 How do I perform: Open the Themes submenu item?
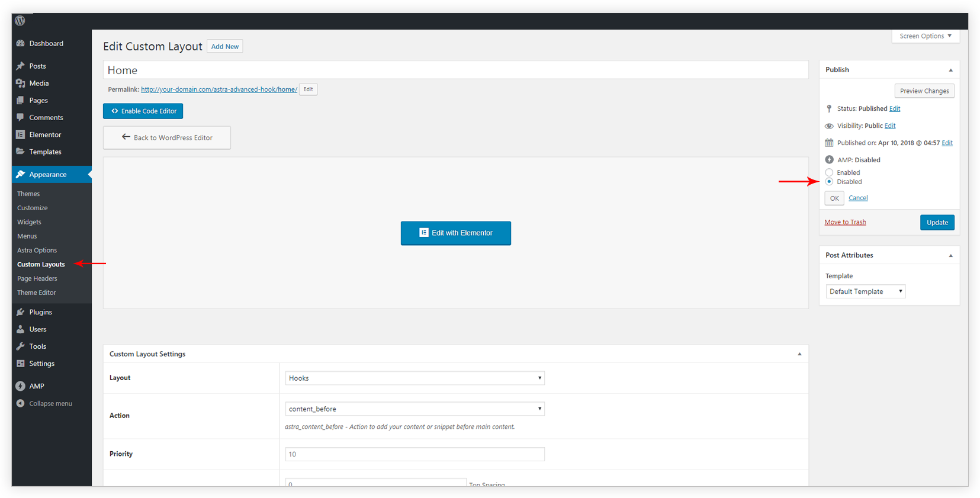(x=28, y=194)
